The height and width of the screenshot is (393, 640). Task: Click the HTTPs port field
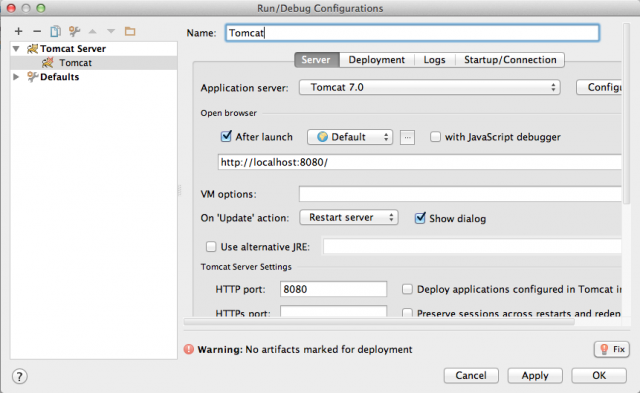pos(333,311)
